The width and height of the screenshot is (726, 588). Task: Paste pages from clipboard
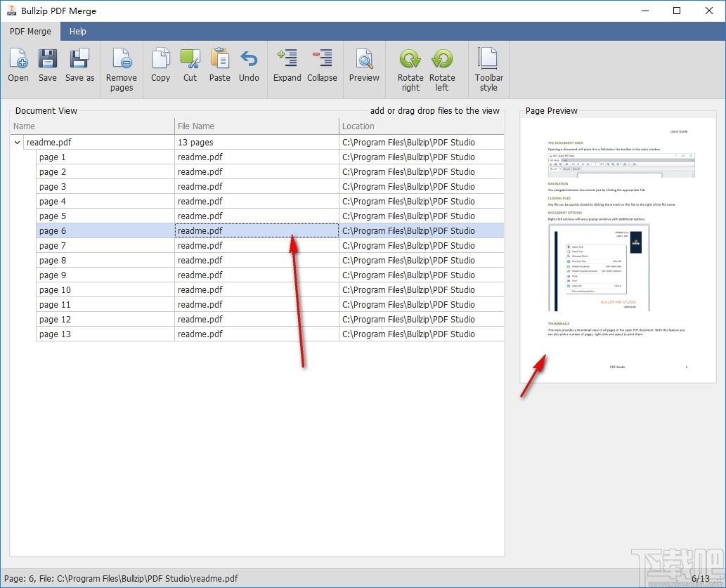tap(219, 65)
